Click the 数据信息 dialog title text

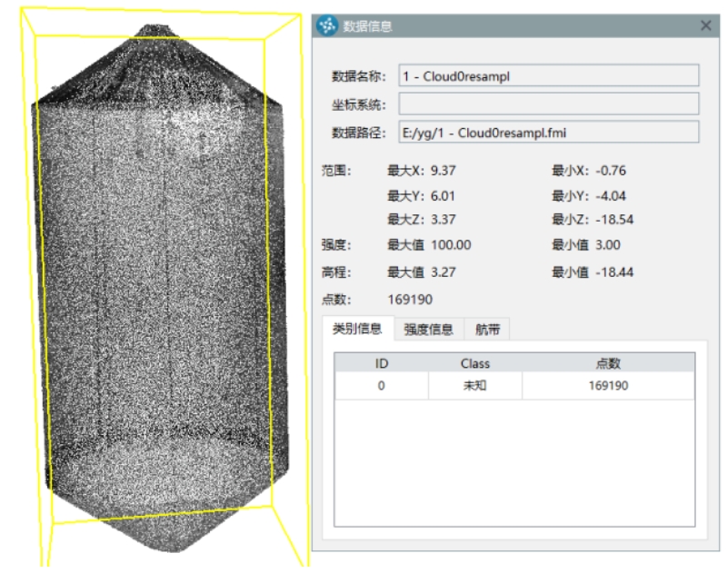368,26
